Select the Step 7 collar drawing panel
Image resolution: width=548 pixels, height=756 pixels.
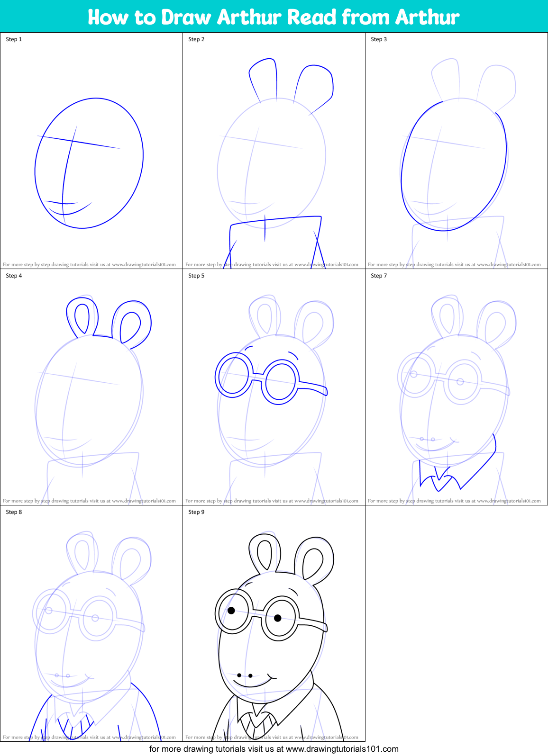point(457,387)
